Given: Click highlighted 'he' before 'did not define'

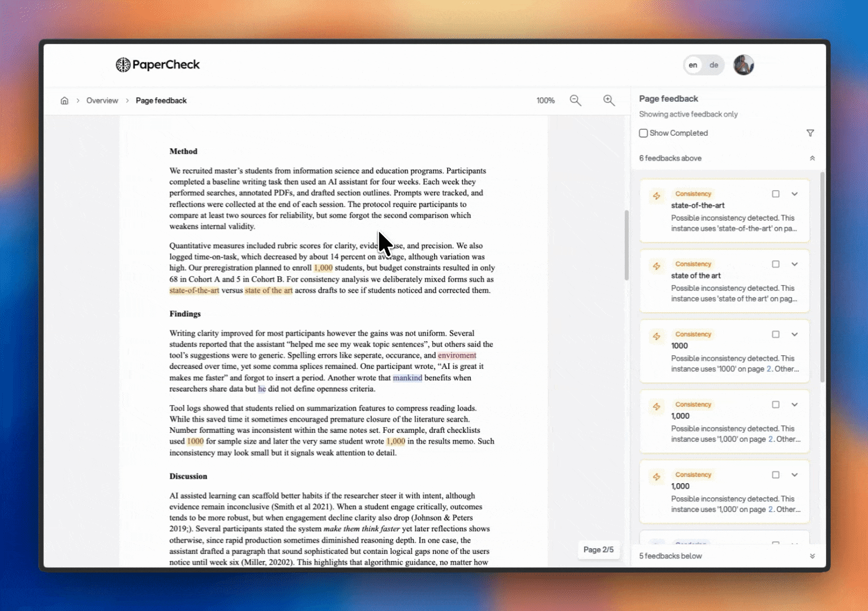Looking at the screenshot, I should tap(262, 389).
